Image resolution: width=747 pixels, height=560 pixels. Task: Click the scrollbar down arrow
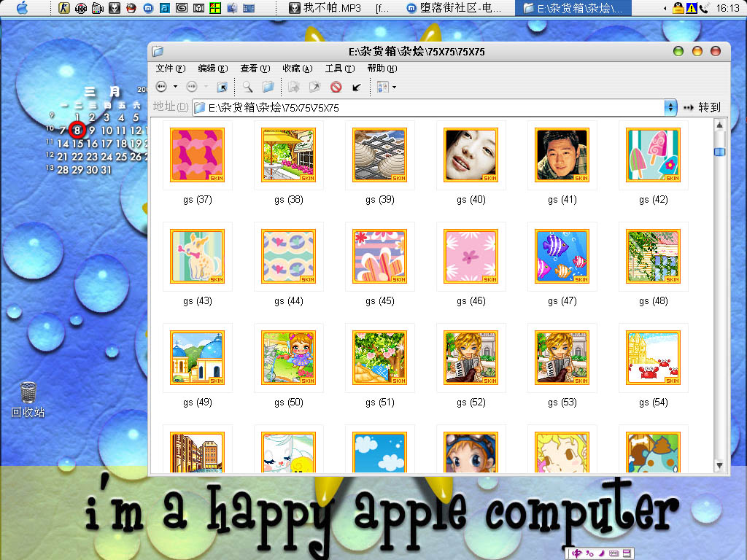(719, 464)
